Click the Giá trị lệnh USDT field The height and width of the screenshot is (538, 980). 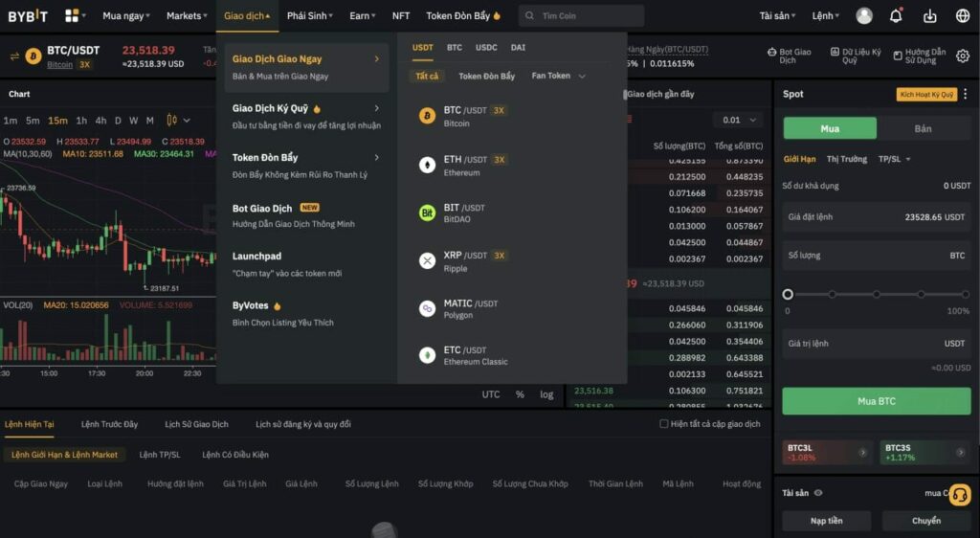coord(877,344)
